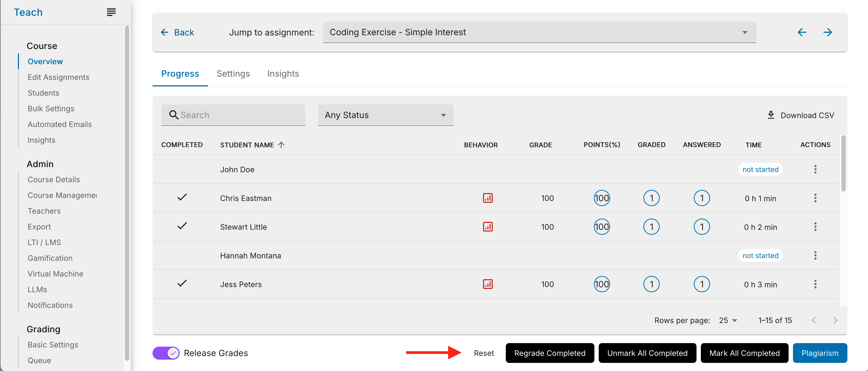The width and height of the screenshot is (868, 371).
Task: Click the Regrade Completed button
Action: pos(550,353)
